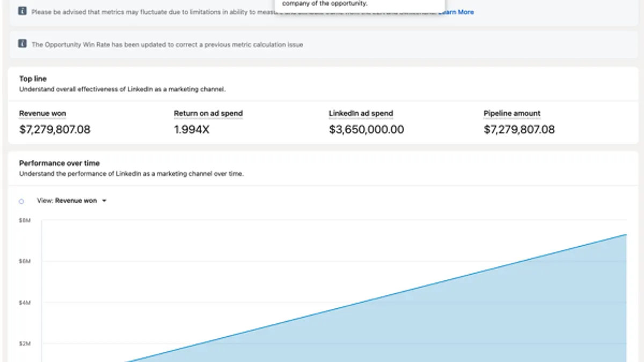Screen dimensions: 644x362
Task: Click the $8M axis label
Action: pyautogui.click(x=25, y=220)
